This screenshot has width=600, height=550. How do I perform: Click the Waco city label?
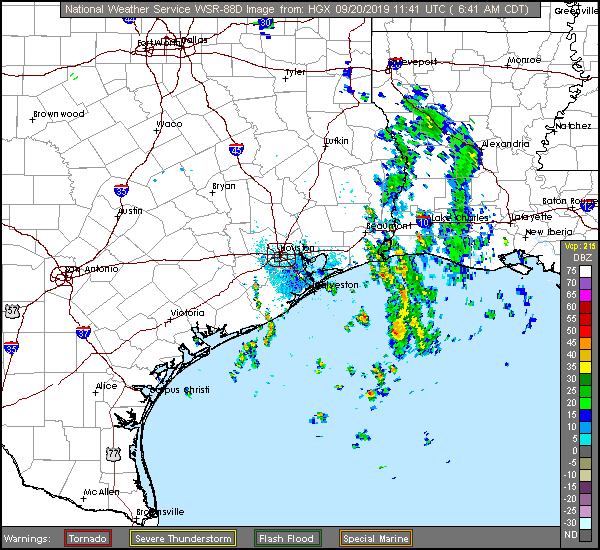(x=170, y=124)
